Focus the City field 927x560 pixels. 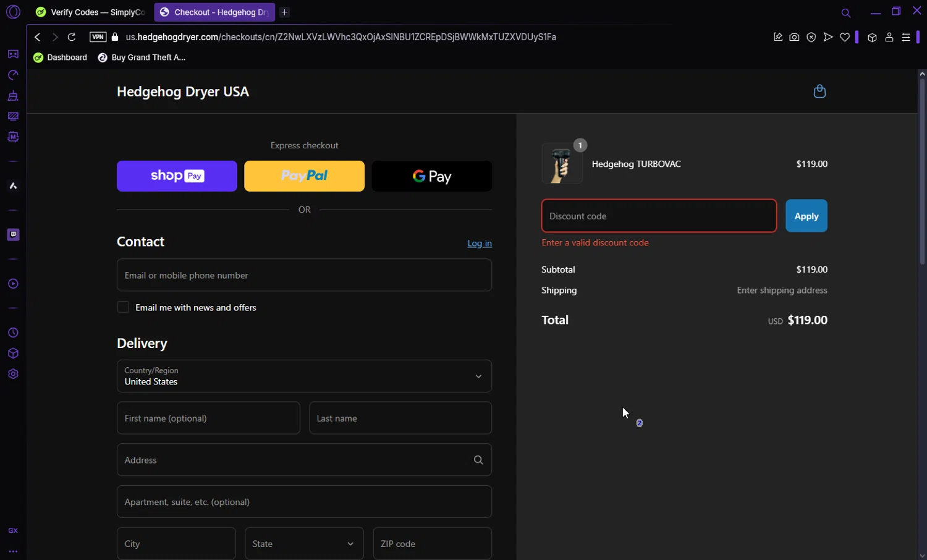pyautogui.click(x=176, y=544)
